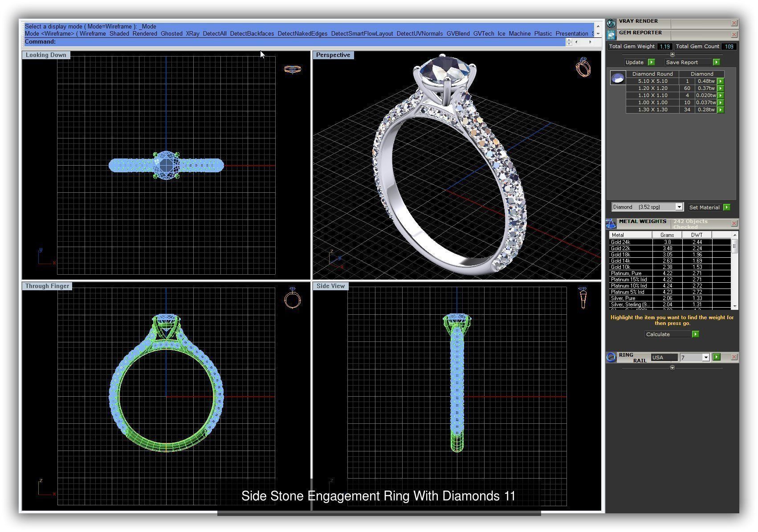Click the Update button
Image resolution: width=758 pixels, height=532 pixels.
[x=635, y=62]
